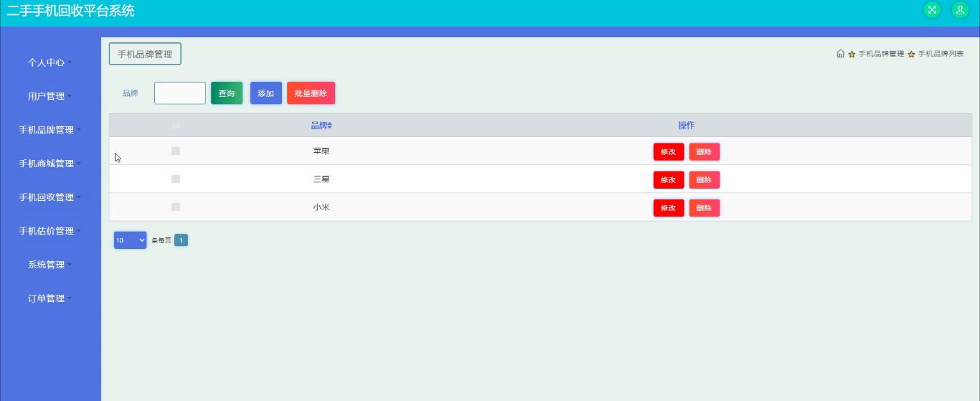Viewport: 980px width, 401px height.
Task: Click the home icon in breadcrumb
Action: (x=840, y=54)
